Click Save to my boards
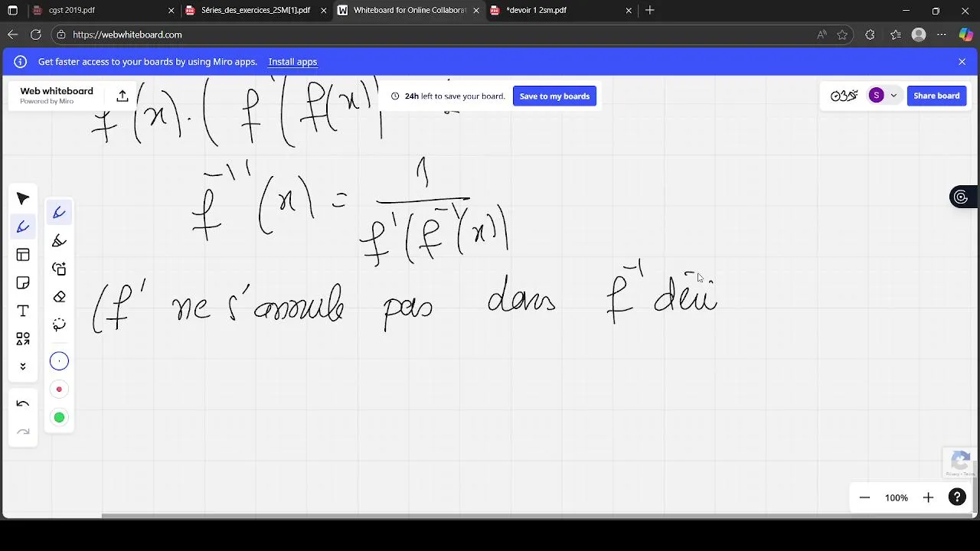The image size is (980, 551). pyautogui.click(x=554, y=96)
